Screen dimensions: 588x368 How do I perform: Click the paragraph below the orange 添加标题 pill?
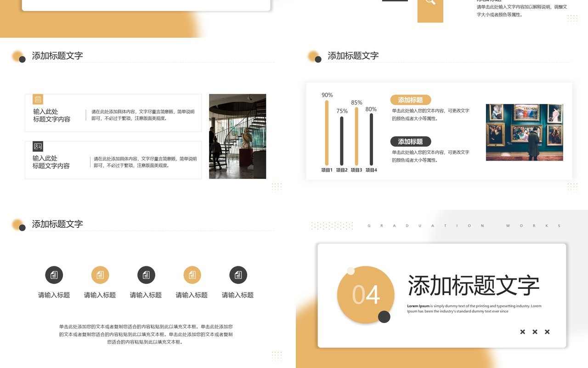430,115
